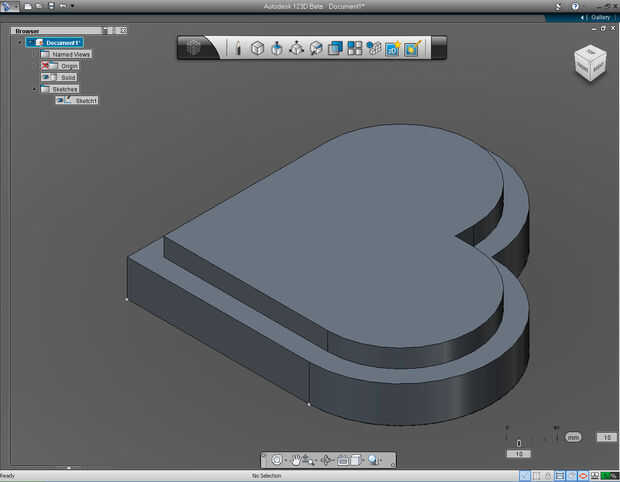Collapse the Document1 tree node
Image resolution: width=620 pixels, height=482 pixels.
tap(19, 43)
